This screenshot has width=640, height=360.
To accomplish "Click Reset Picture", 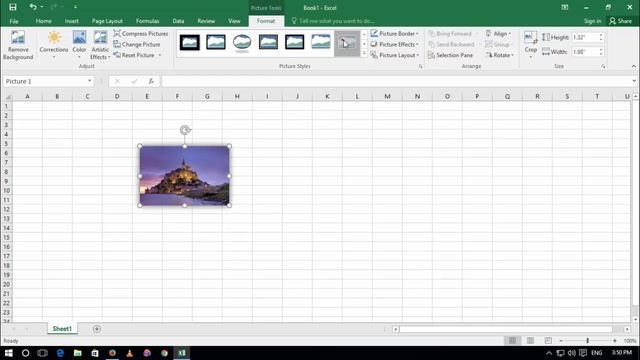I will [137, 55].
